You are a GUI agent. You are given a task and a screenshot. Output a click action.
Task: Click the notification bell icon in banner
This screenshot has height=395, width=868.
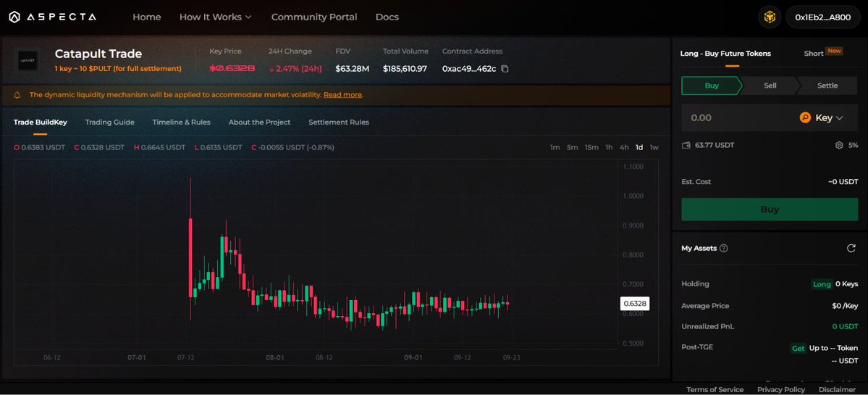[x=17, y=95]
